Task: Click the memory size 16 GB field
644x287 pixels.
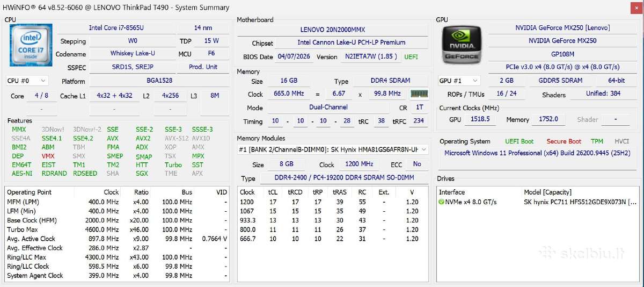Action: (289, 81)
